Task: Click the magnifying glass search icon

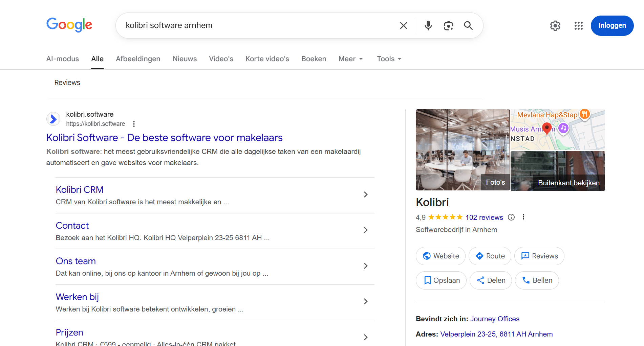Action: 468,26
